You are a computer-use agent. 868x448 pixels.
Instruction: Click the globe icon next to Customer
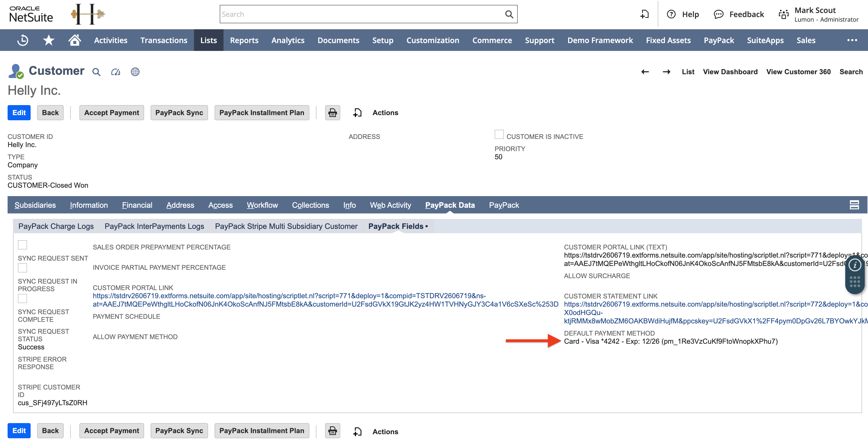(135, 72)
